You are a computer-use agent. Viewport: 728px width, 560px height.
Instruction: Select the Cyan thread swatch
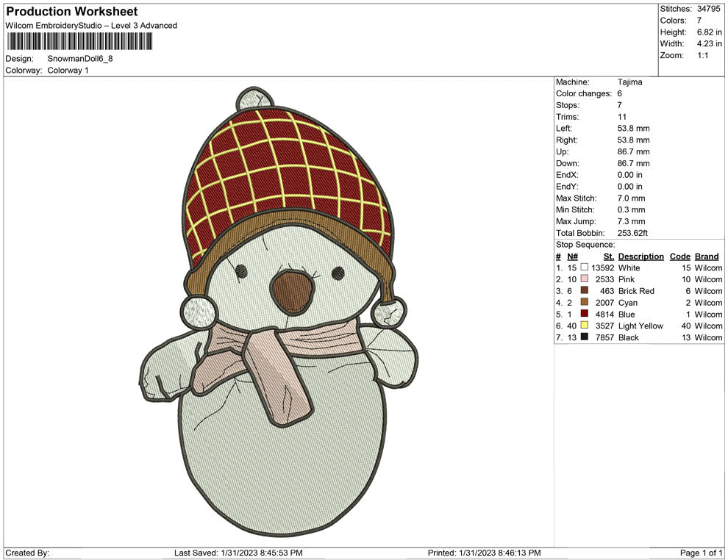click(583, 303)
